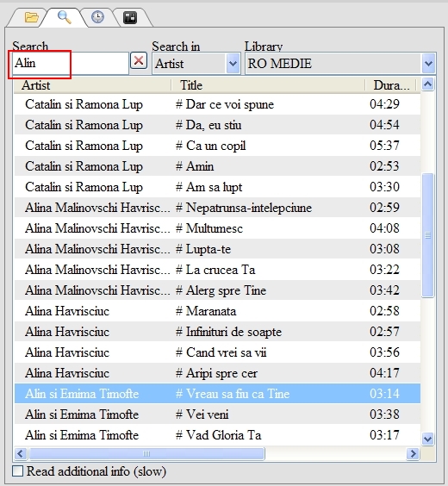Sort by the Artist column header
The height and width of the screenshot is (486, 448).
coord(92,85)
